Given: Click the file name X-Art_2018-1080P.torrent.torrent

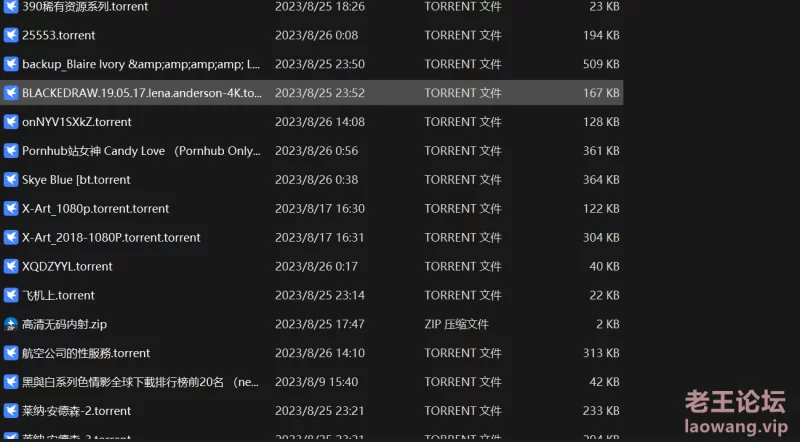Looking at the screenshot, I should [x=111, y=238].
